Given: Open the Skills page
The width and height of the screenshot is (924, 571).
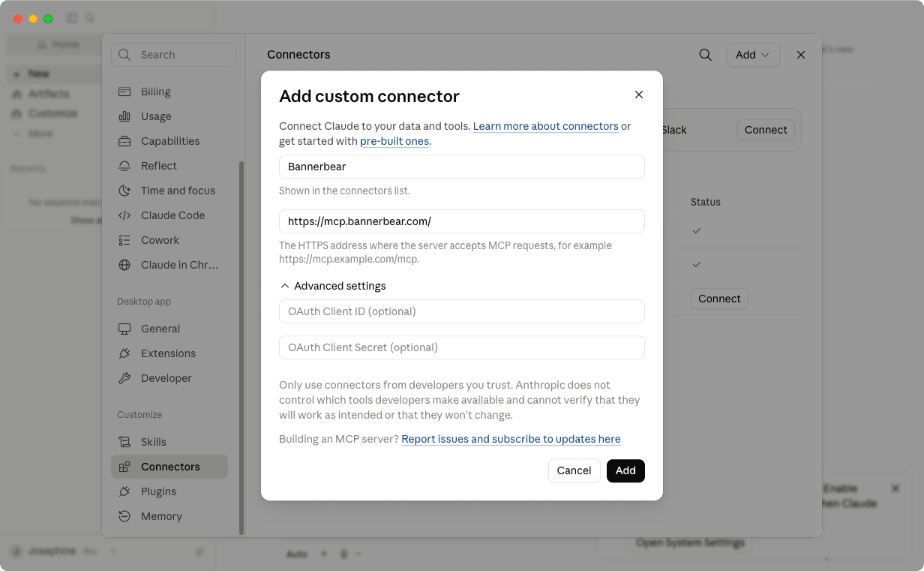Looking at the screenshot, I should click(169, 442).
